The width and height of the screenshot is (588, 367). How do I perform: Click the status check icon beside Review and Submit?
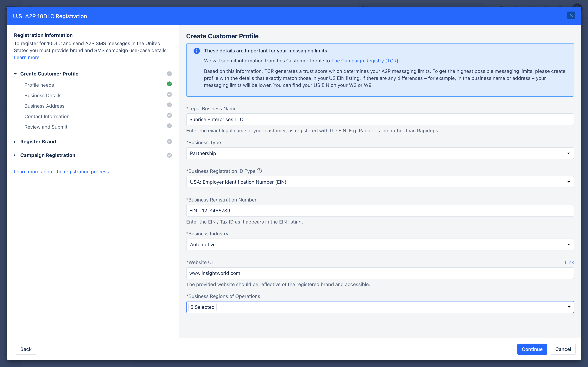click(169, 126)
